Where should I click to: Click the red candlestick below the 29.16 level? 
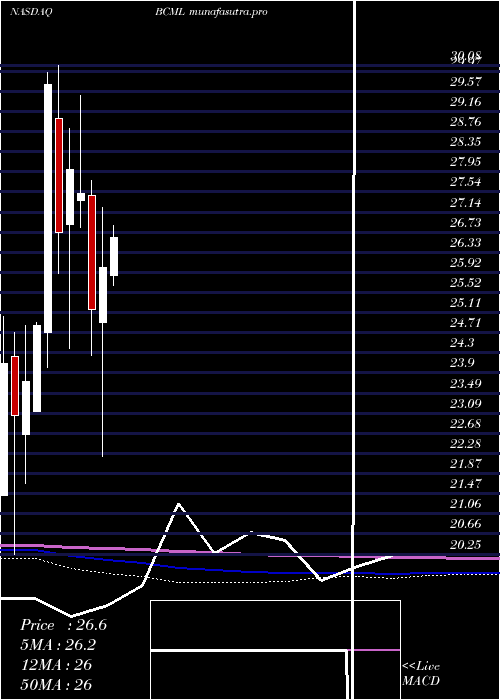pyautogui.click(x=59, y=175)
